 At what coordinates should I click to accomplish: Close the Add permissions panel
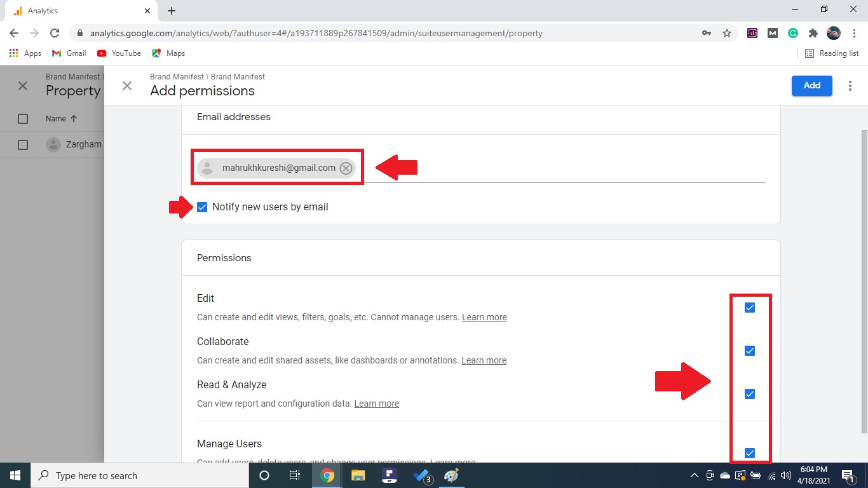[x=127, y=86]
